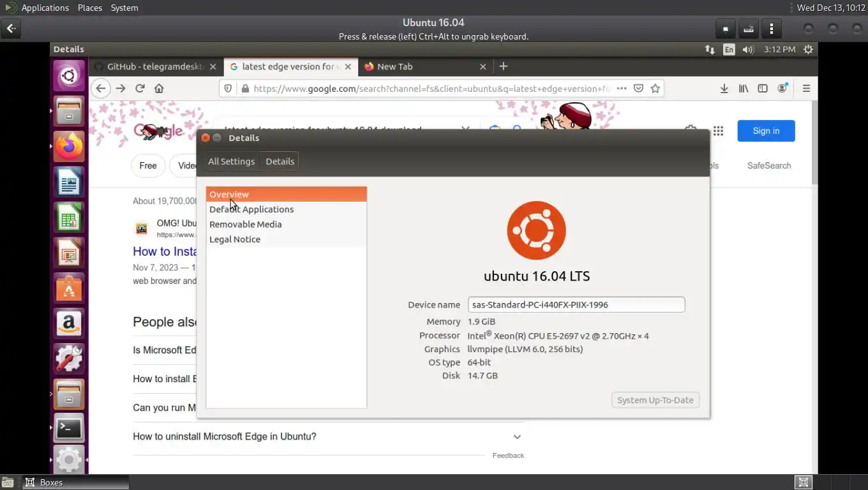Screen dimensions: 868x490
Task: Click Device name text field
Action: [576, 304]
